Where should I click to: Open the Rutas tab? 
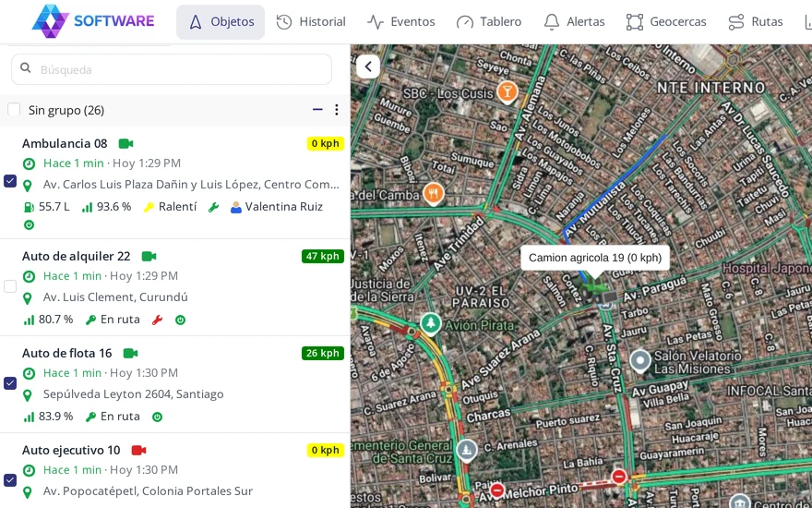755,22
